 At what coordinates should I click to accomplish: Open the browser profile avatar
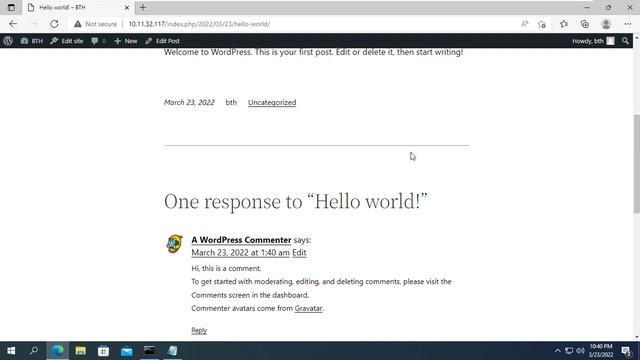[606, 24]
